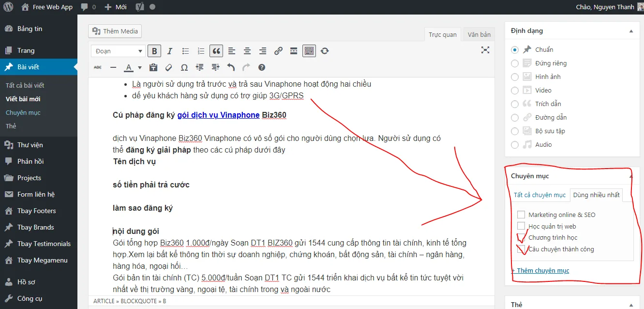This screenshot has width=644, height=309.
Task: Apply strikethrough formatting
Action: (98, 67)
